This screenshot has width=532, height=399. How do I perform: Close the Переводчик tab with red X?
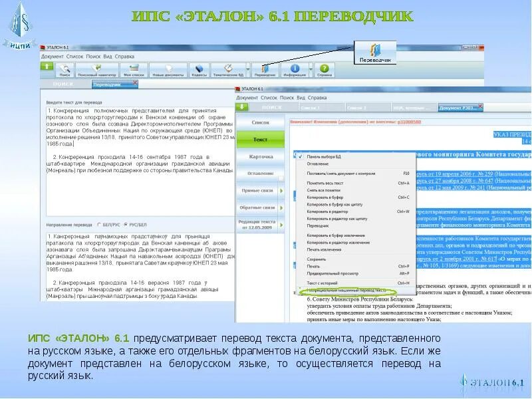pos(135,82)
